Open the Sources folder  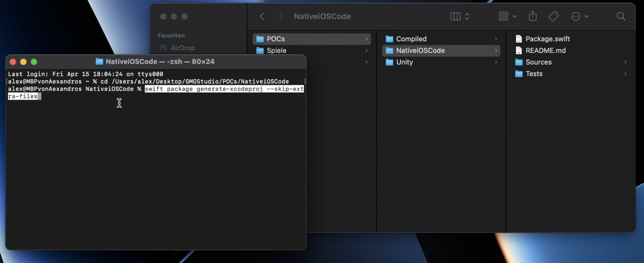coord(572,62)
